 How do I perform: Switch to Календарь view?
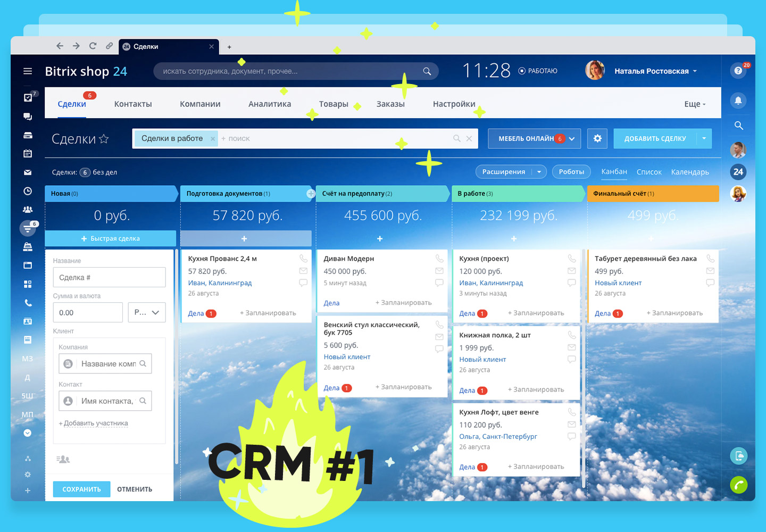coord(690,172)
